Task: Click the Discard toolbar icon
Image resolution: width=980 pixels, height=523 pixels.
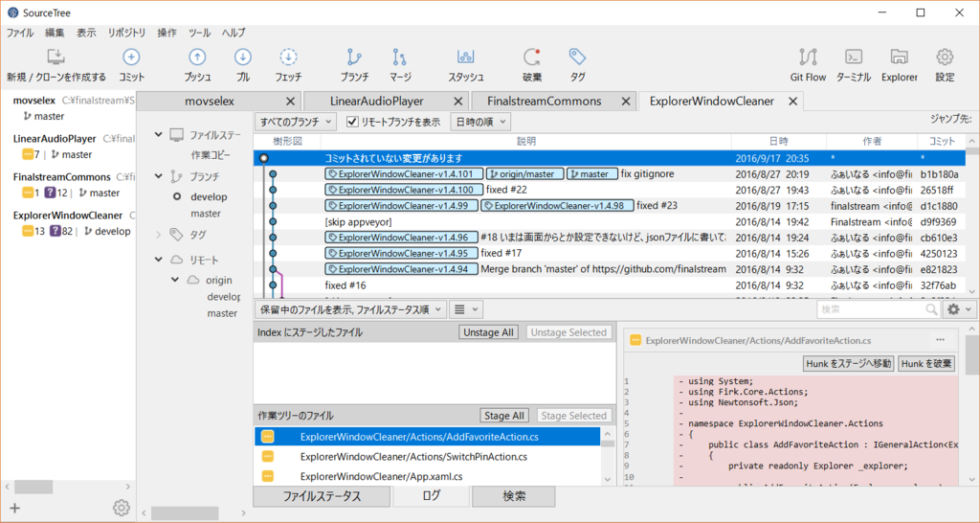Action: coord(532,57)
